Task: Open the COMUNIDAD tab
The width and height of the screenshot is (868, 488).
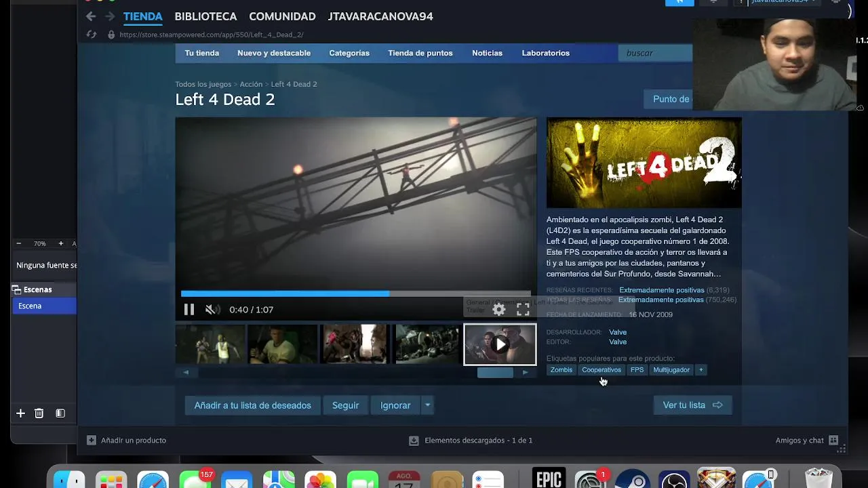Action: (x=282, y=16)
